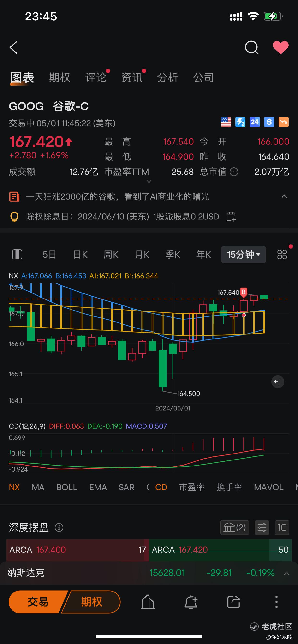This screenshot has height=644, width=298.
Task: Select the 市盈率 sub indicator
Action: click(192, 487)
